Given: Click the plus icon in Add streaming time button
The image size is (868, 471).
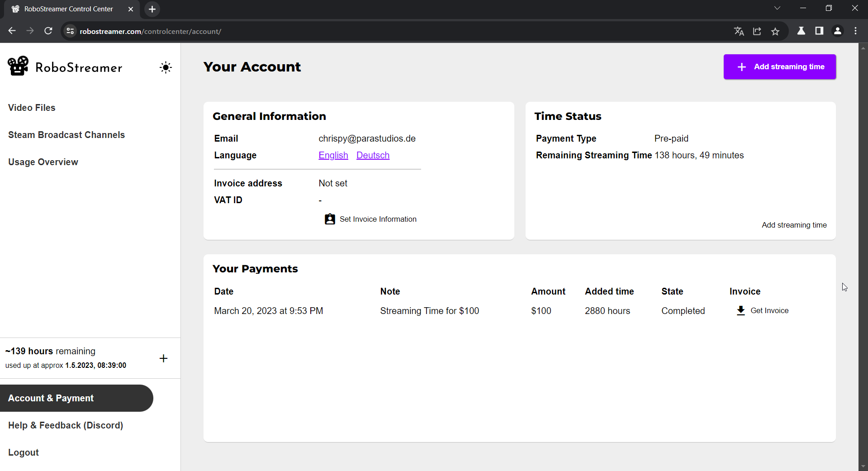Looking at the screenshot, I should tap(742, 67).
